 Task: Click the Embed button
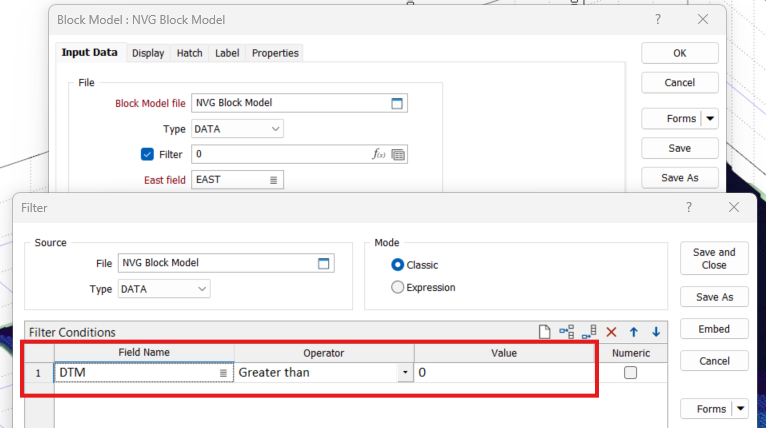tap(714, 329)
